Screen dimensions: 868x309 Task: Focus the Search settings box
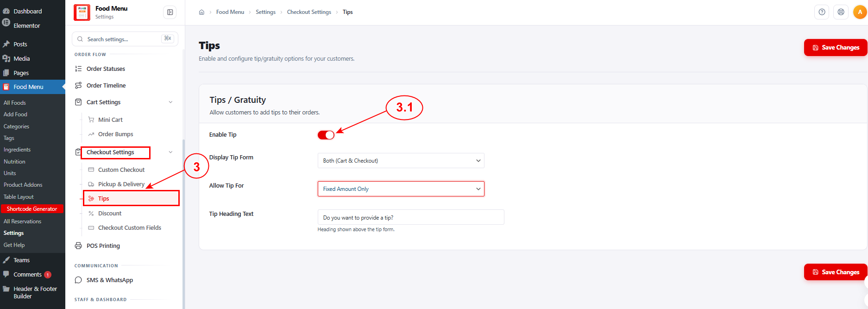[125, 39]
